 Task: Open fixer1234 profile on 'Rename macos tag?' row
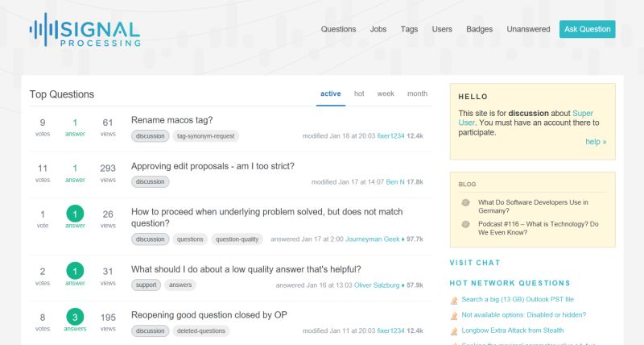[x=391, y=136]
